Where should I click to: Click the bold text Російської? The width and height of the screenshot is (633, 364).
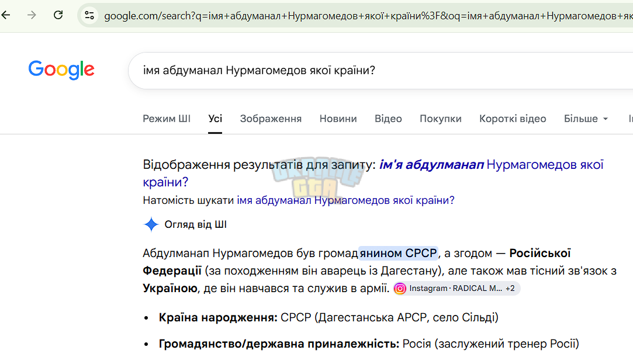click(x=539, y=253)
